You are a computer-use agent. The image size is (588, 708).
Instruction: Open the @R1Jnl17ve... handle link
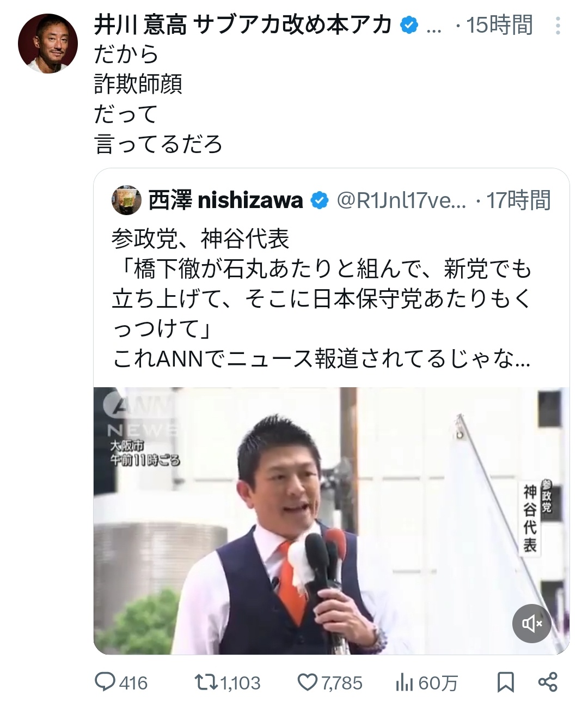402,200
